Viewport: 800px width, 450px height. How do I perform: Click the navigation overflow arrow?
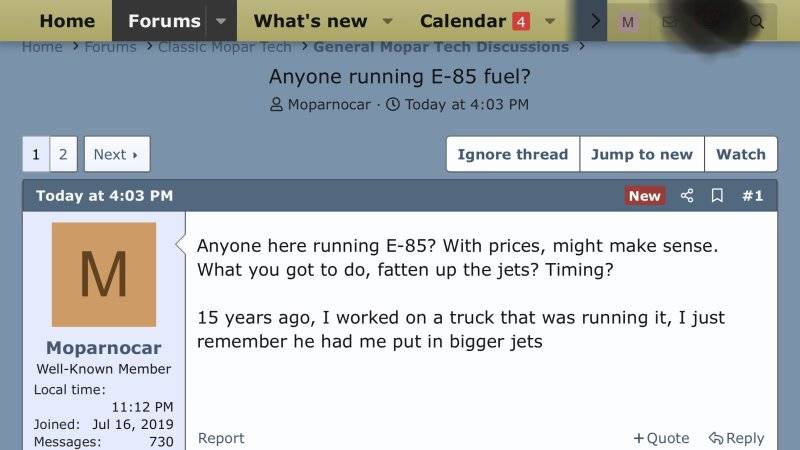point(594,21)
